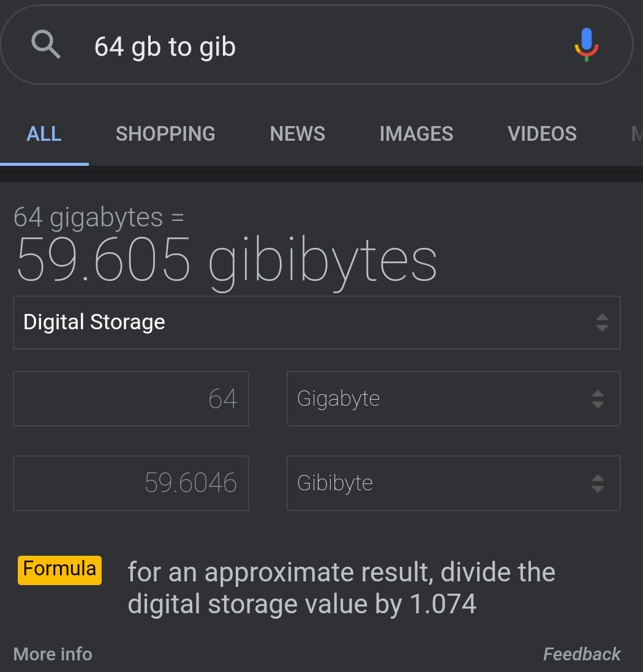Screen dimensions: 643x672
Task: Switch to the ALL results tab
Action: 44,134
